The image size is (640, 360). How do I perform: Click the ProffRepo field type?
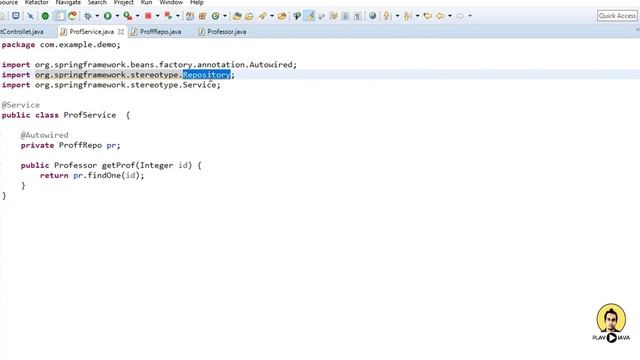pos(80,145)
